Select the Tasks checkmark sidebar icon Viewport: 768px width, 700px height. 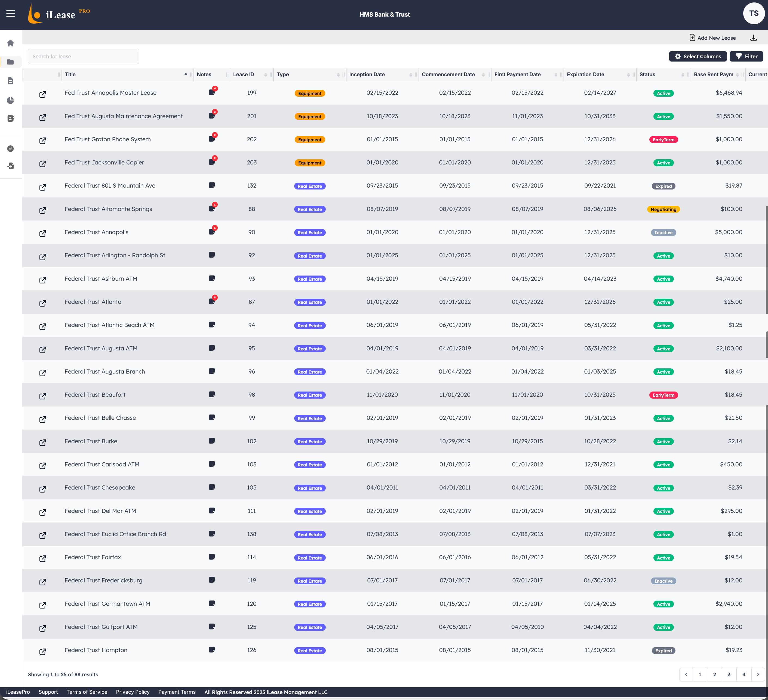pyautogui.click(x=10, y=149)
